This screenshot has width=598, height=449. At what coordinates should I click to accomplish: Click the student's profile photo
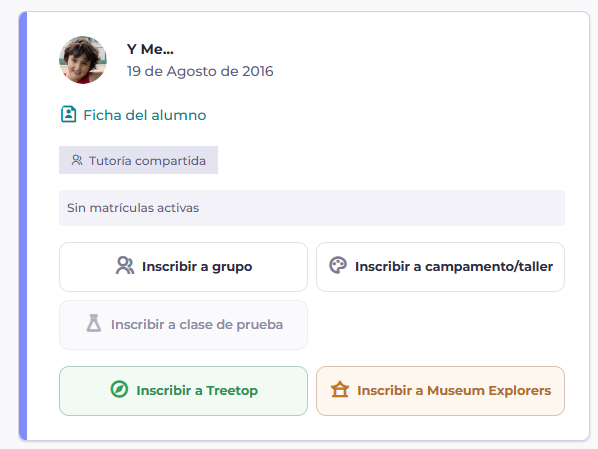click(83, 60)
